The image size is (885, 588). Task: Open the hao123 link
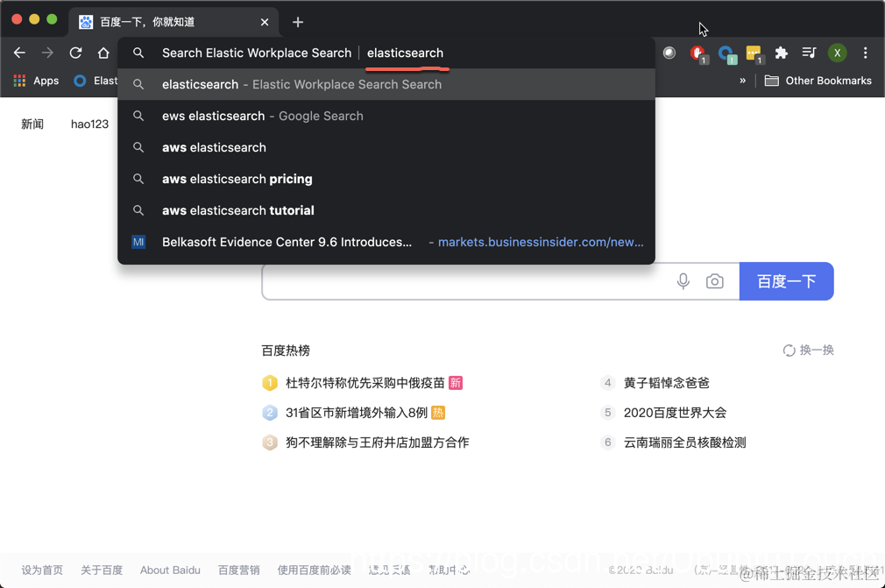coord(89,124)
